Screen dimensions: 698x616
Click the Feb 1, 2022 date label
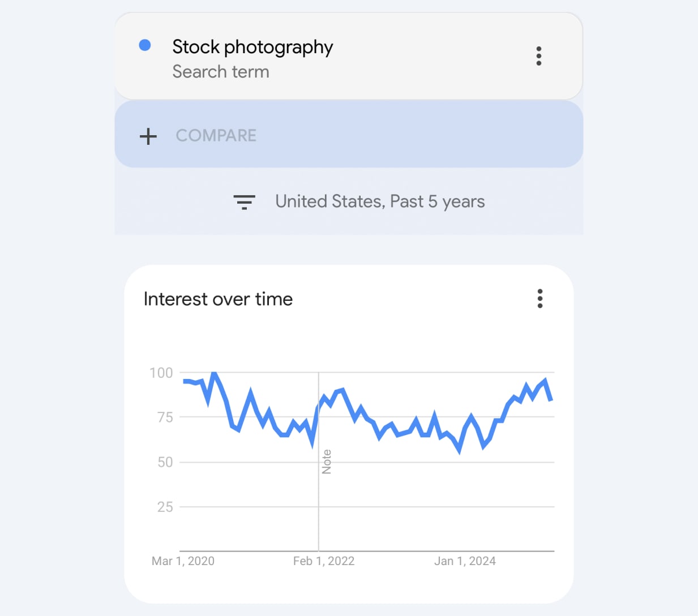[x=324, y=561]
